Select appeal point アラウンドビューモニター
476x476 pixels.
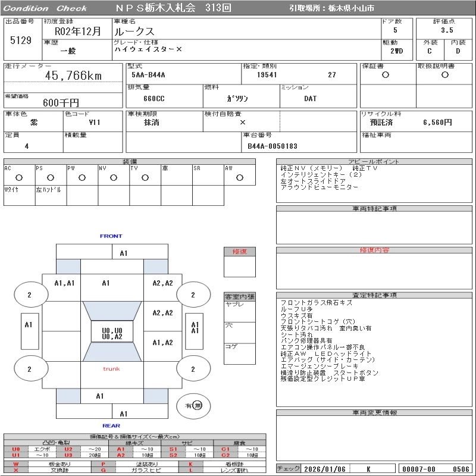coord(320,187)
